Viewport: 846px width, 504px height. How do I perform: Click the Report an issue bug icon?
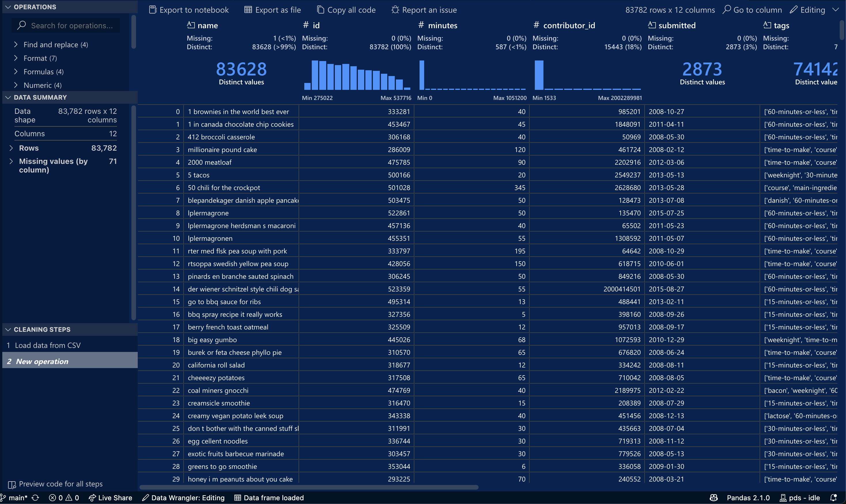click(395, 10)
